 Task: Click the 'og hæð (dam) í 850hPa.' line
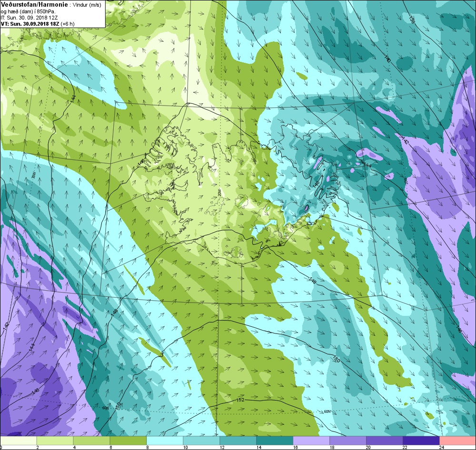28,11
